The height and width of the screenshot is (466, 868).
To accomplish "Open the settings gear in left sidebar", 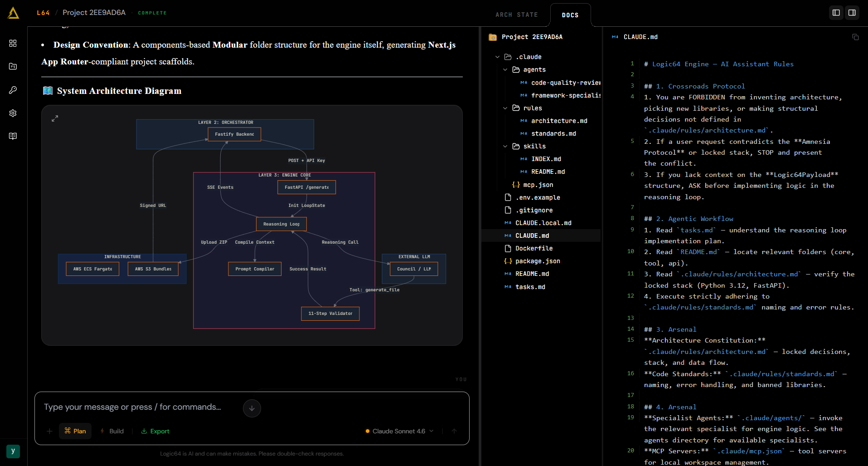I will (x=13, y=113).
